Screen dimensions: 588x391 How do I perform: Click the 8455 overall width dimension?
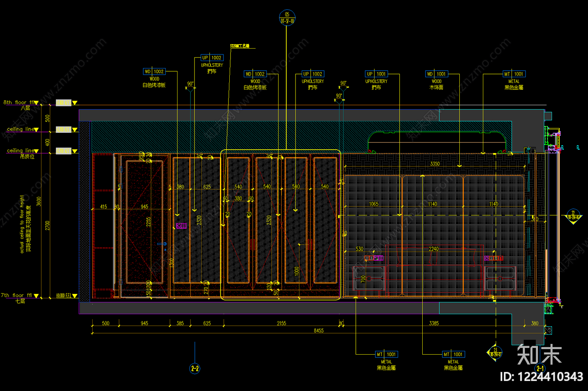coord(319,330)
